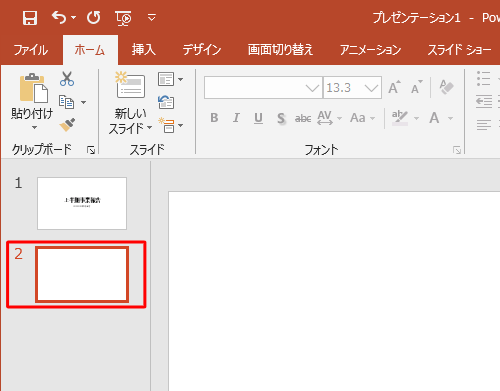Toggle Strikethrough abc button

click(x=303, y=118)
